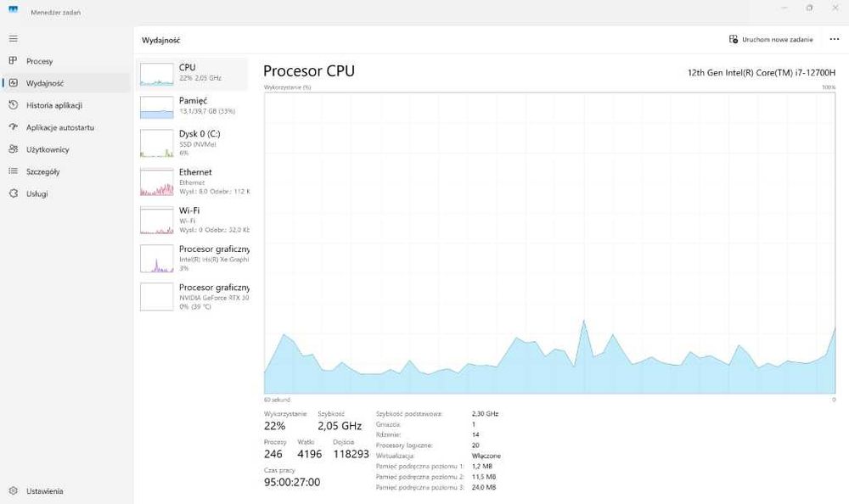Open the Usługi services icon

13,193
